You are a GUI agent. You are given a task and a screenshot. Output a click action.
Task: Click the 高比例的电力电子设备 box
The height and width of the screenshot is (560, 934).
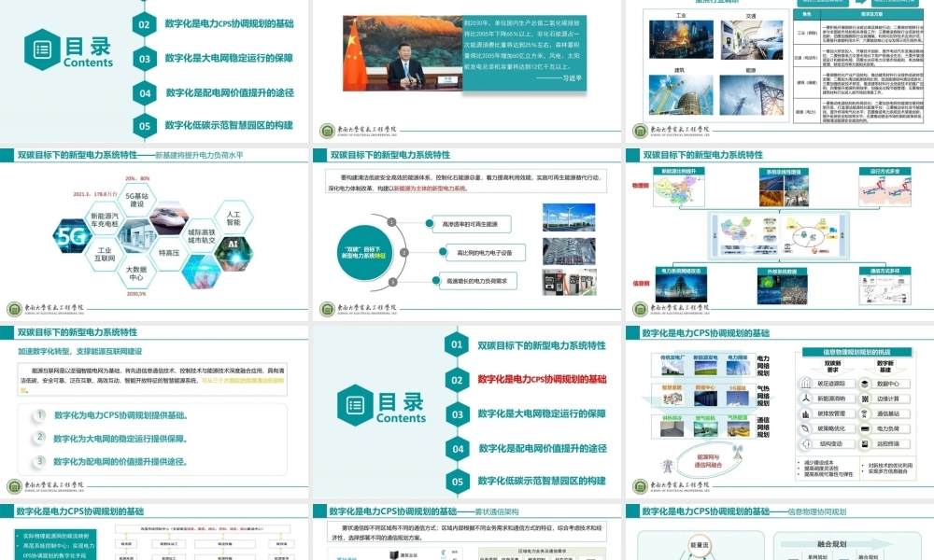[x=484, y=252]
